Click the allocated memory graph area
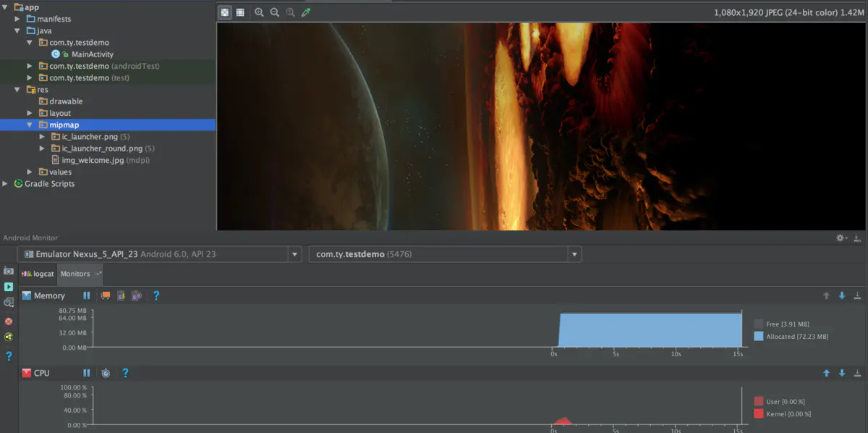 650,330
